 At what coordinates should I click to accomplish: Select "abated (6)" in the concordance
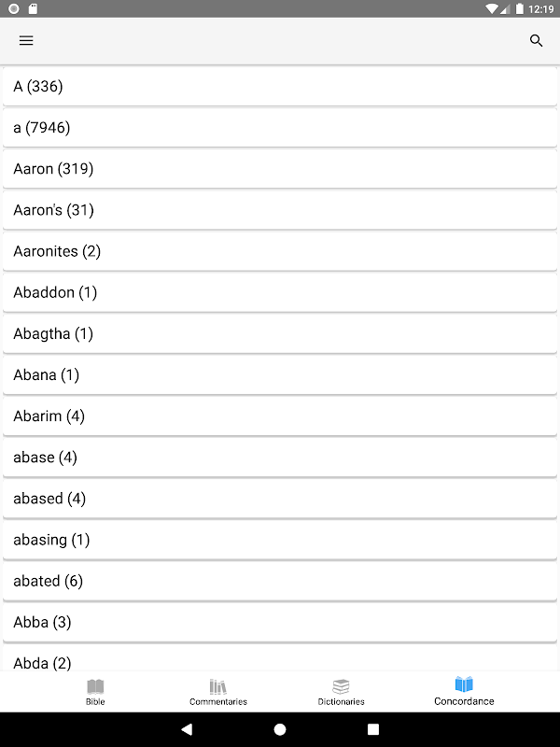coord(280,581)
